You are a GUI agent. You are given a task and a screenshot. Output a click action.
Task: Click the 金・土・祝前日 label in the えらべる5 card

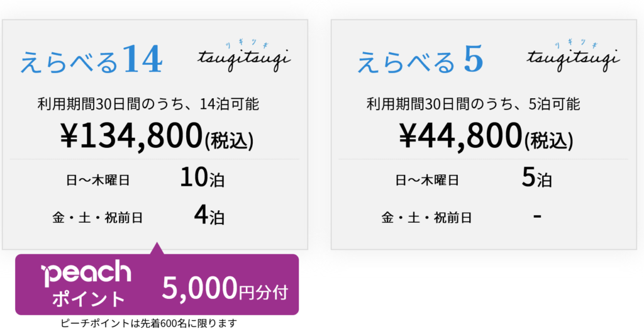[427, 218]
